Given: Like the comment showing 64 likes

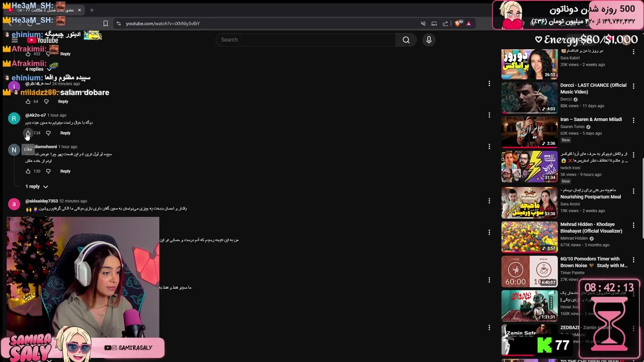Looking at the screenshot, I should [28, 102].
